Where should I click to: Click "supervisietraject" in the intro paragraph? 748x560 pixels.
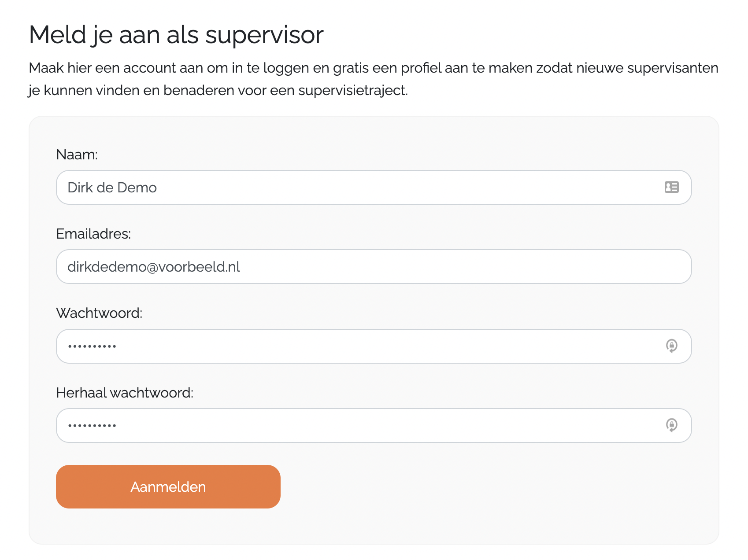[x=353, y=90]
